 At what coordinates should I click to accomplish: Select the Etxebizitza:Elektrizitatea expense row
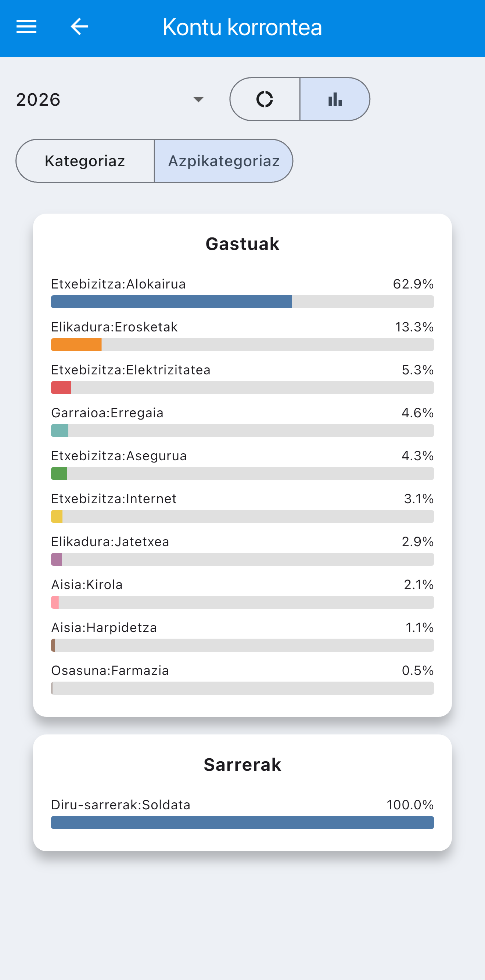(x=242, y=378)
